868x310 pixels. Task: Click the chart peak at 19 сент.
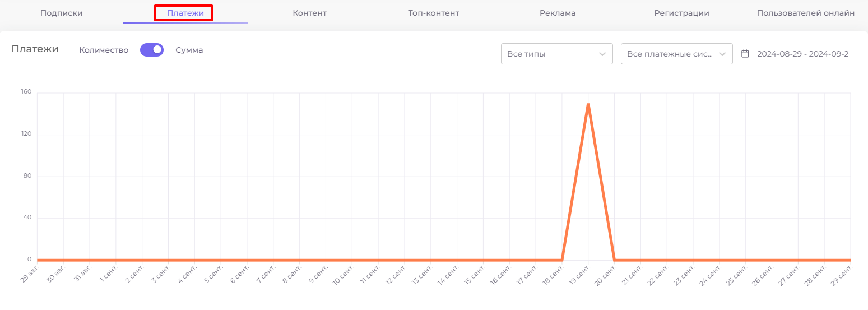[588, 104]
